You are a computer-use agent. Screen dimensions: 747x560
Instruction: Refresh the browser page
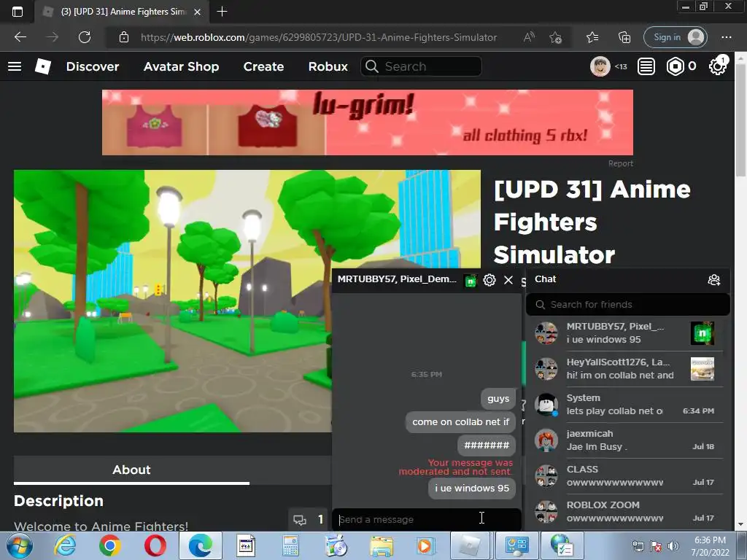pyautogui.click(x=85, y=37)
